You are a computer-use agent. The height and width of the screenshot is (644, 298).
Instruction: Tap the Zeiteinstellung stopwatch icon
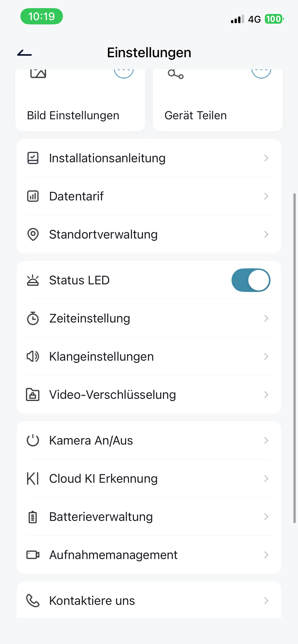33,318
